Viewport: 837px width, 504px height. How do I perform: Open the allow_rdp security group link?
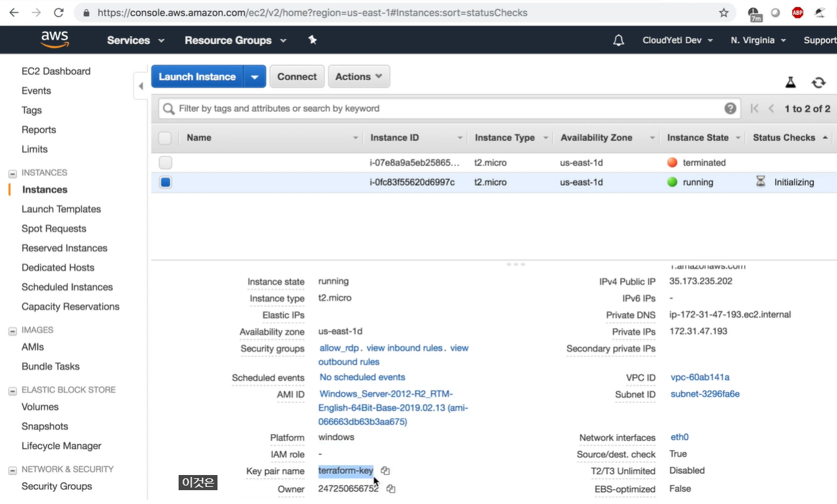tap(339, 348)
